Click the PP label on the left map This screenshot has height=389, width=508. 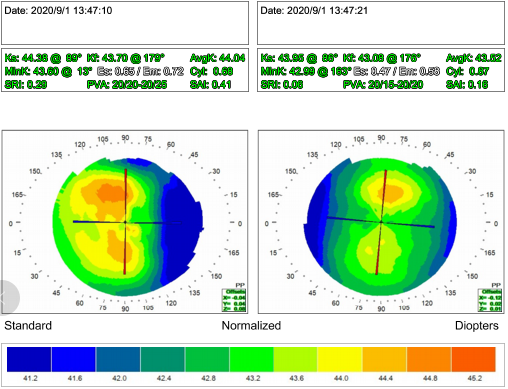point(240,285)
